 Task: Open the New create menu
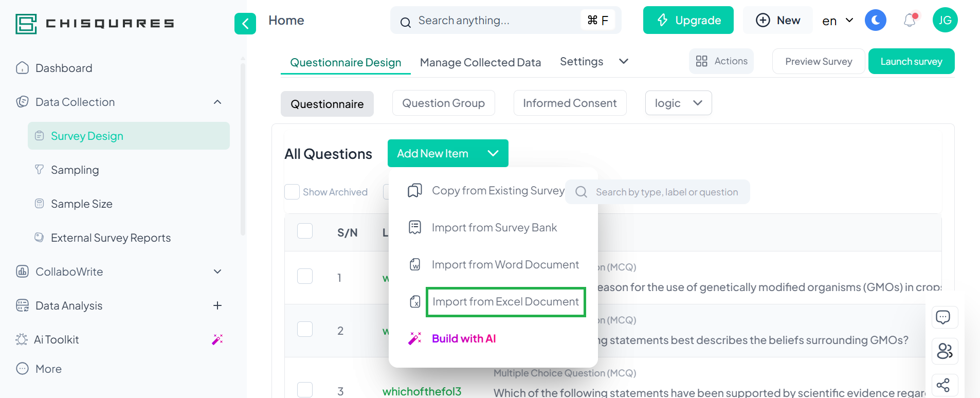click(778, 20)
